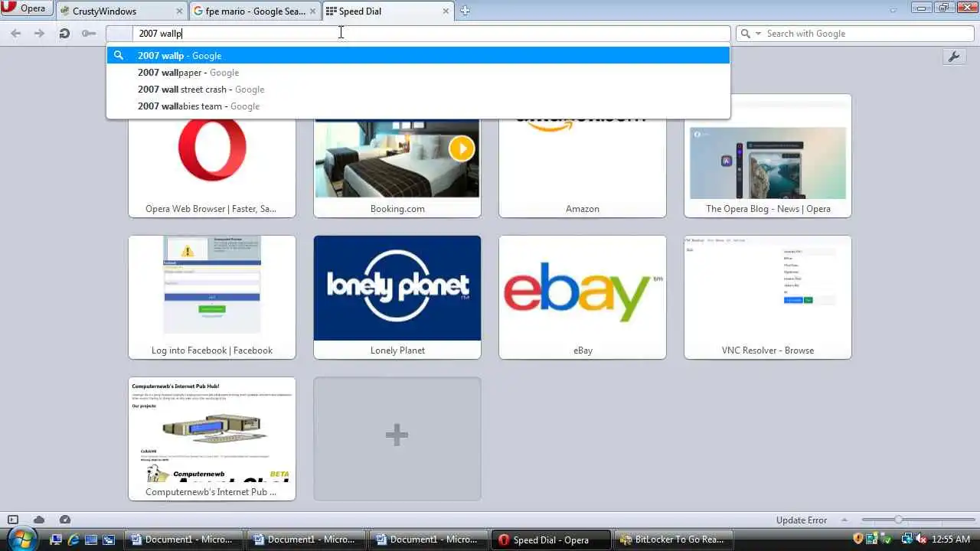Toggle the panels icon in status bar
This screenshot has height=551, width=980.
click(x=12, y=520)
